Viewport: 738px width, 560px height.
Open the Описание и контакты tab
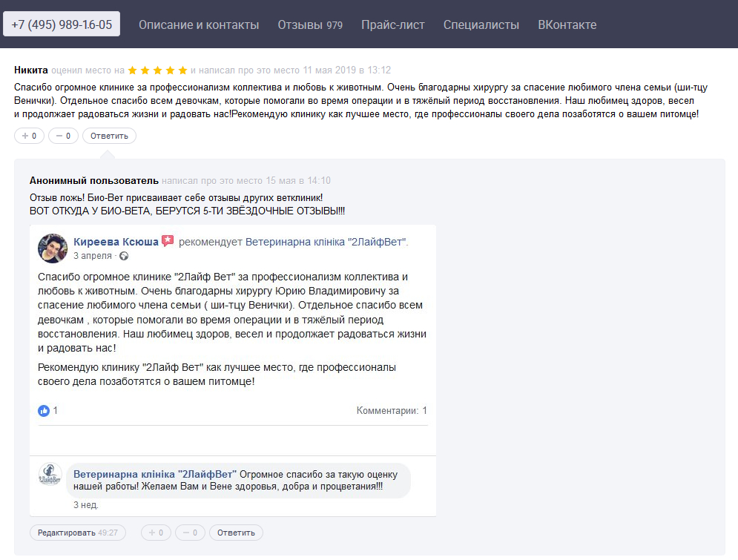pos(199,24)
